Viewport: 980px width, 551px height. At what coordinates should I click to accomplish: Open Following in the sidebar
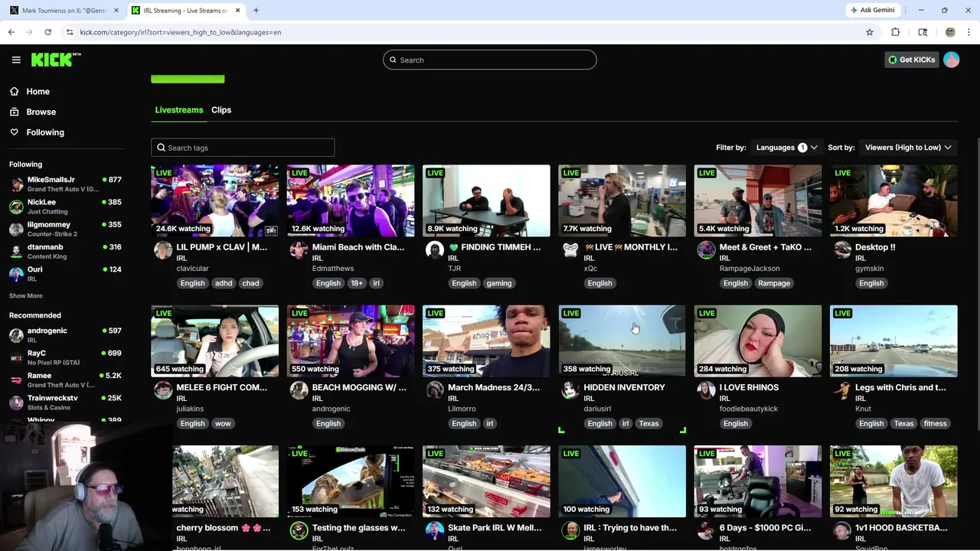coord(45,132)
